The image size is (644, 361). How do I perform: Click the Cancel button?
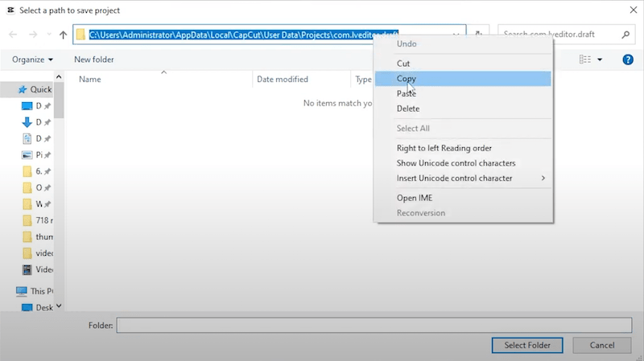[602, 346]
